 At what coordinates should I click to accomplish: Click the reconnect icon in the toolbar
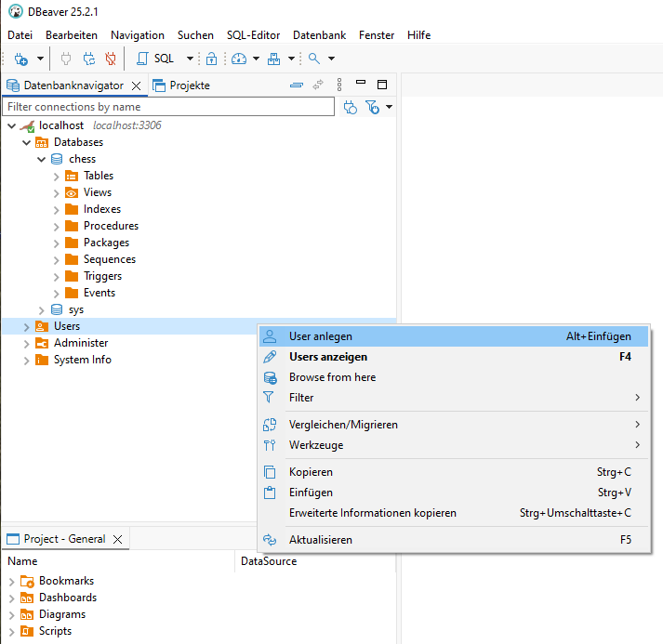(x=89, y=59)
